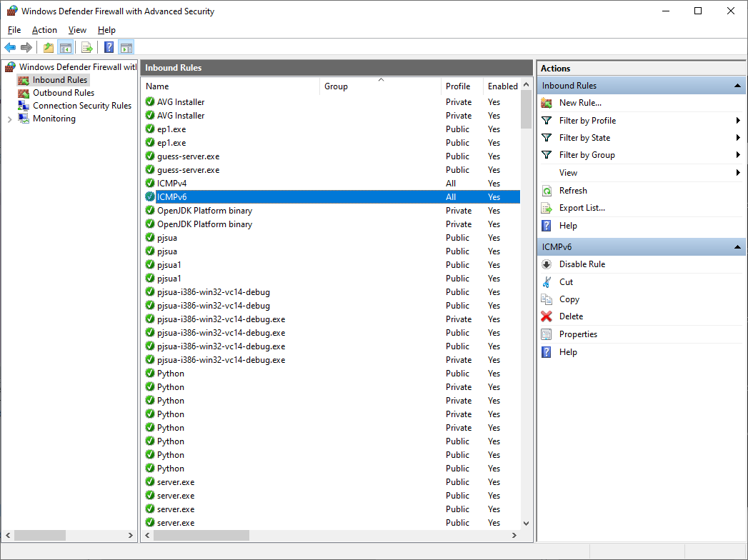Select Outbound Rules in the left tree

(x=63, y=92)
